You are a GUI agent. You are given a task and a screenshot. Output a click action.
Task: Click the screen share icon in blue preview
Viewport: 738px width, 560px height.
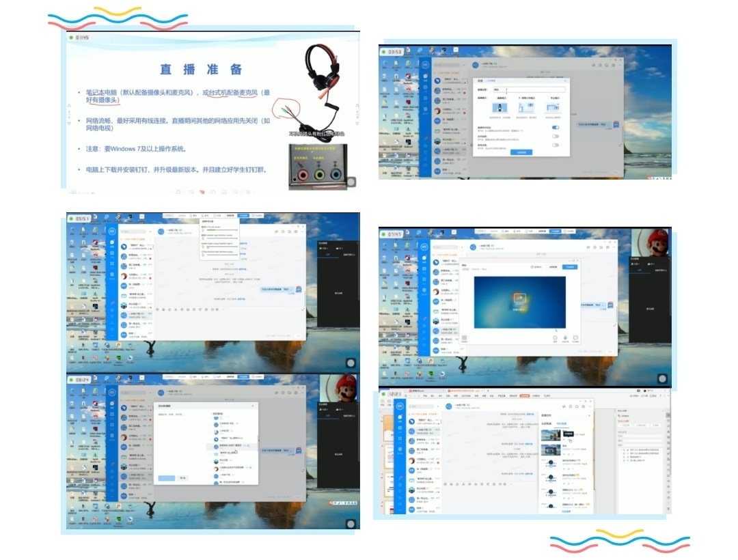point(520,297)
